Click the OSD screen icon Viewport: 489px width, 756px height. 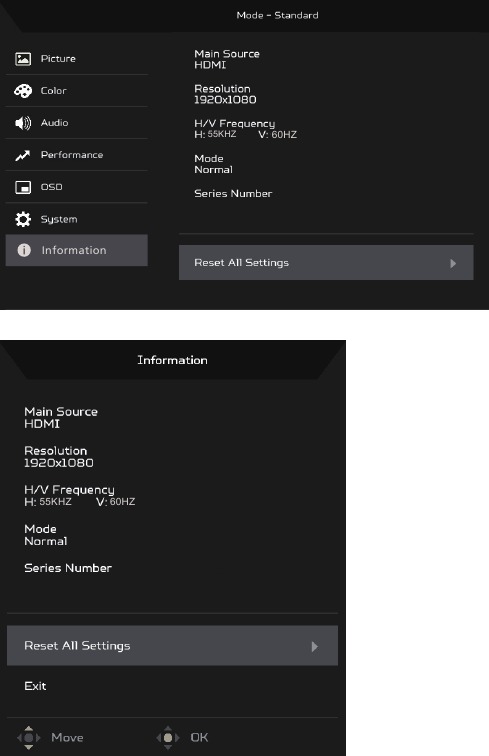pos(23,187)
